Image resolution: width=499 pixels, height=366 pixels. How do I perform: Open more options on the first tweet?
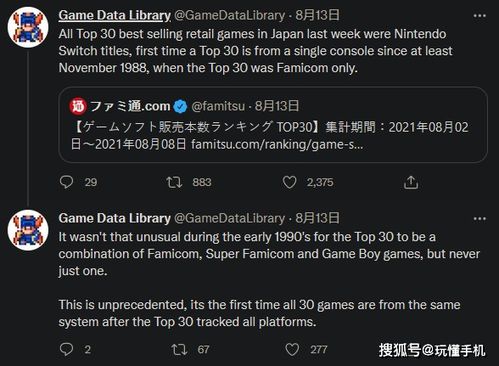(x=480, y=16)
